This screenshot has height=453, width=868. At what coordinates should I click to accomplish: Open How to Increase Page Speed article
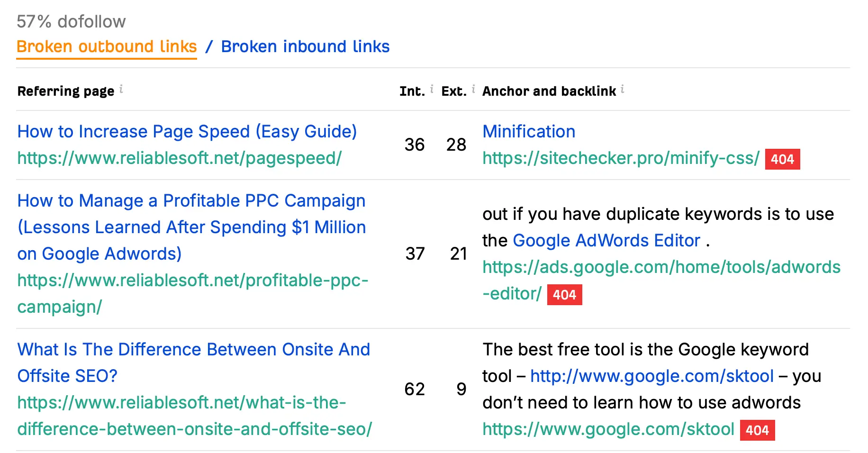tap(187, 132)
